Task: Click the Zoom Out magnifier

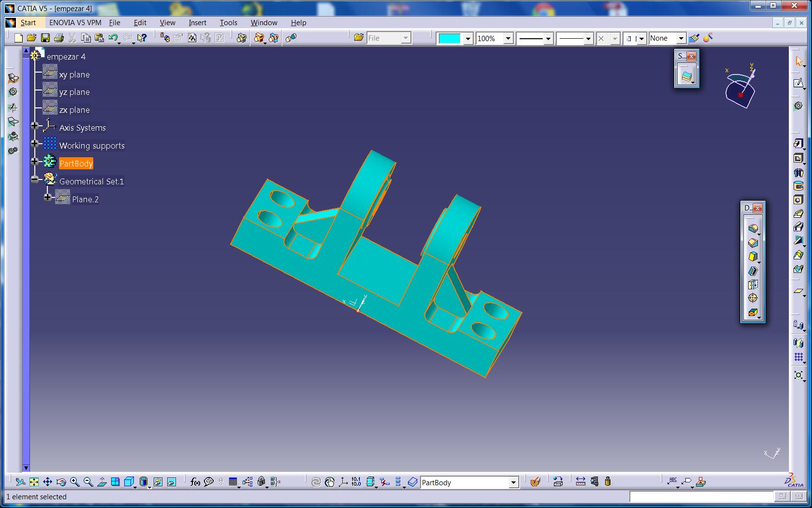Action: pos(88,482)
